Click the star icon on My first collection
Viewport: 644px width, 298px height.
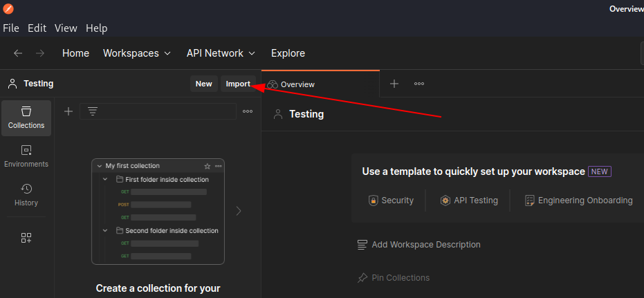click(208, 166)
